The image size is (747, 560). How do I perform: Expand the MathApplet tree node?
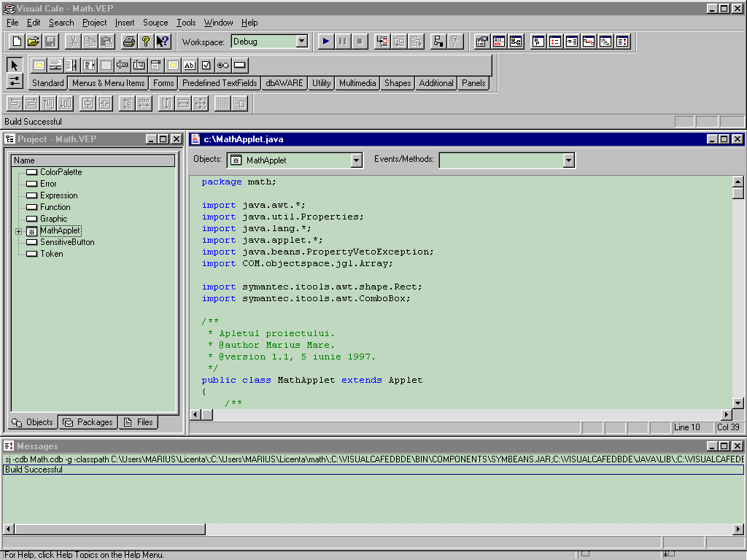[x=18, y=231]
